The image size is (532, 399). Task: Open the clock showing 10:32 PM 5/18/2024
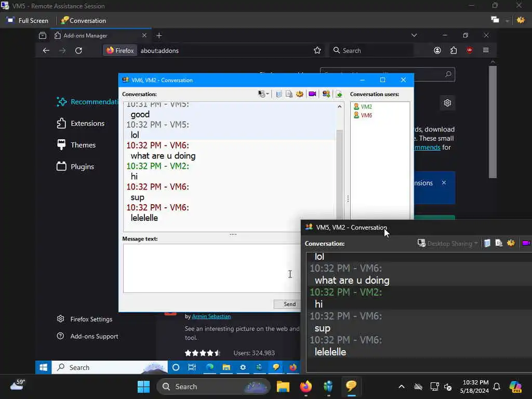point(474,387)
